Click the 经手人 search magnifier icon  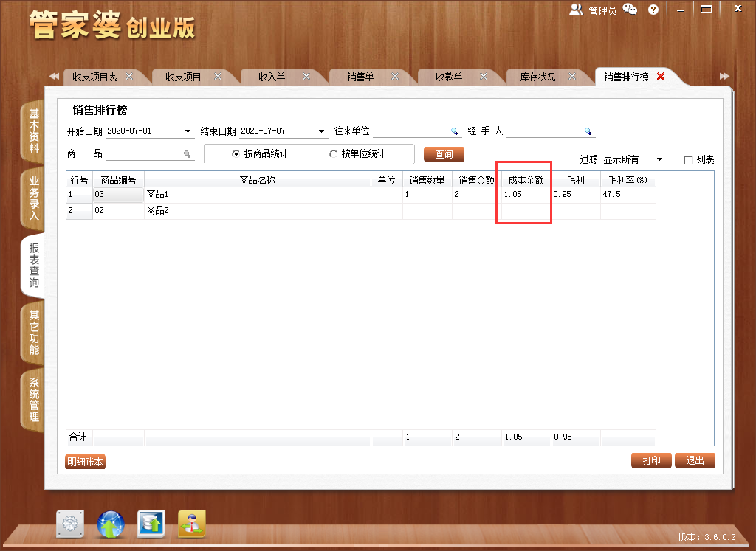[588, 131]
